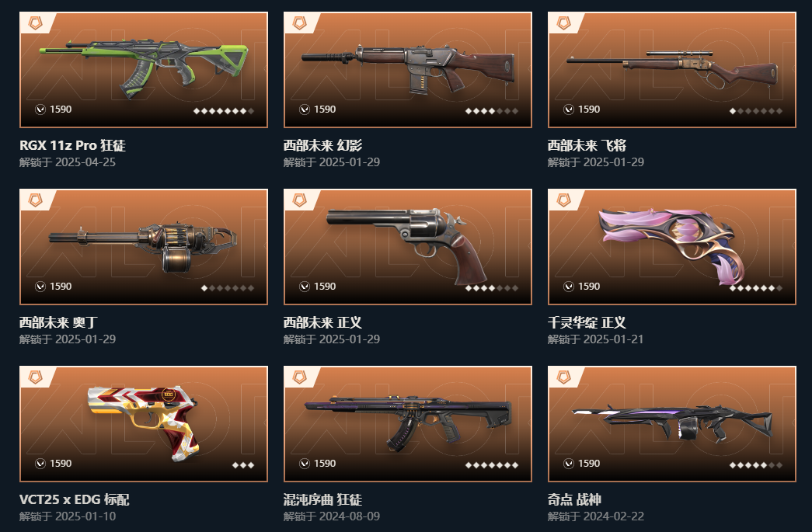Click the tier badge icon on 西部未来 幻影 card

point(299,23)
